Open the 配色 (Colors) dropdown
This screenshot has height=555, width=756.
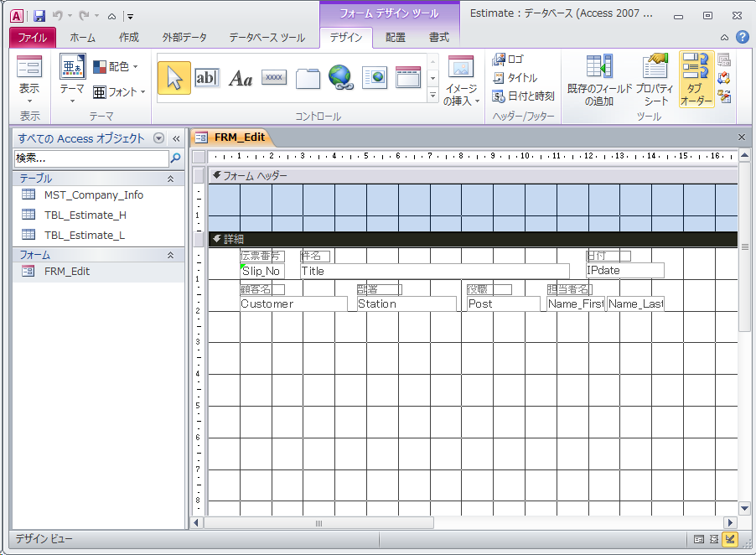(117, 66)
